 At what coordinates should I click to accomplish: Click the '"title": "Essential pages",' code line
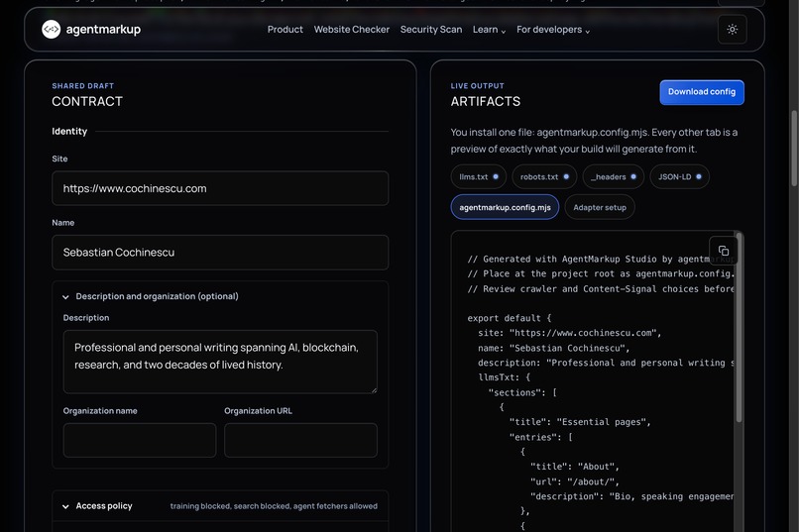click(x=580, y=422)
